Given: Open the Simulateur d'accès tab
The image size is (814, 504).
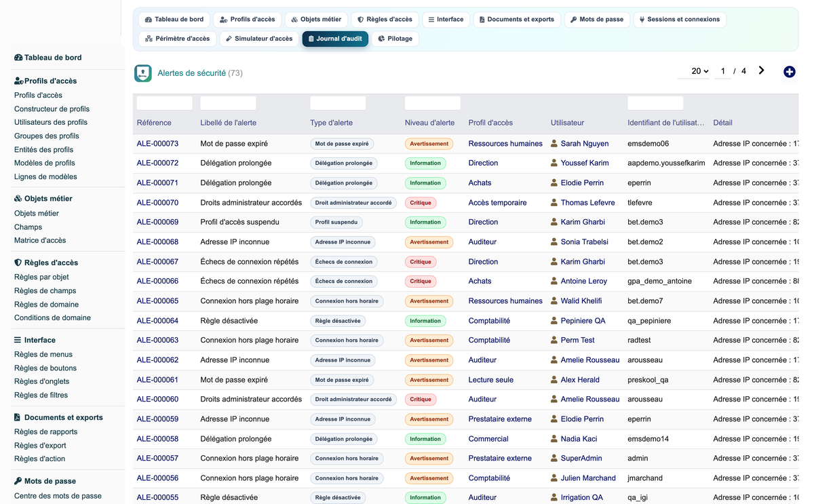Looking at the screenshot, I should pos(259,39).
